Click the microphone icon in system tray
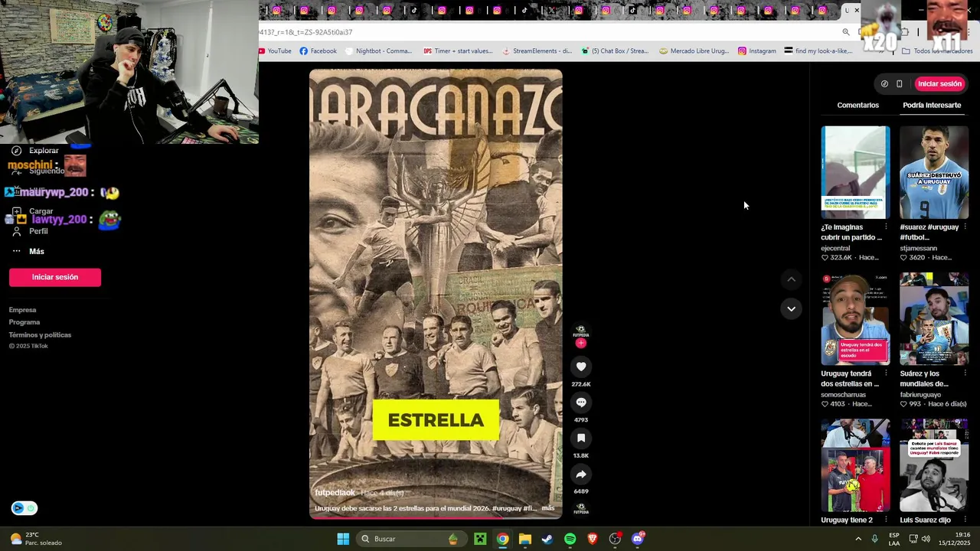 (x=874, y=539)
